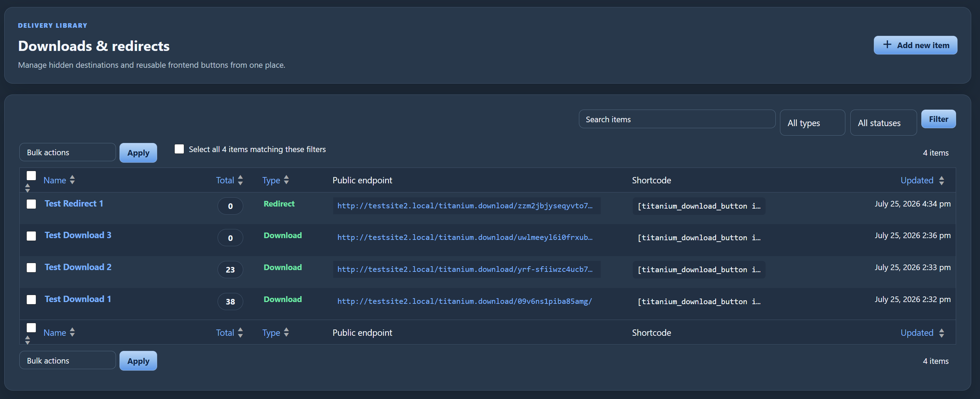Click Test Download 1 public endpoint URL
The image size is (980, 399).
click(x=466, y=301)
